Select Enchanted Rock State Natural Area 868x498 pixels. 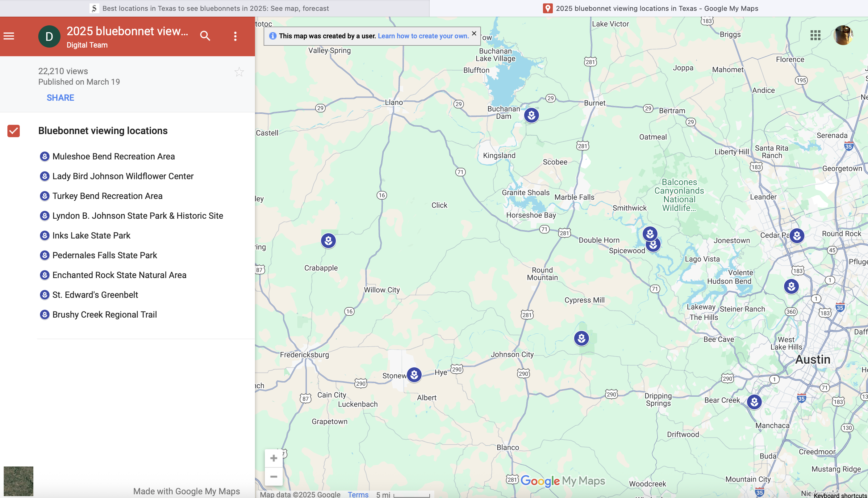(x=119, y=275)
